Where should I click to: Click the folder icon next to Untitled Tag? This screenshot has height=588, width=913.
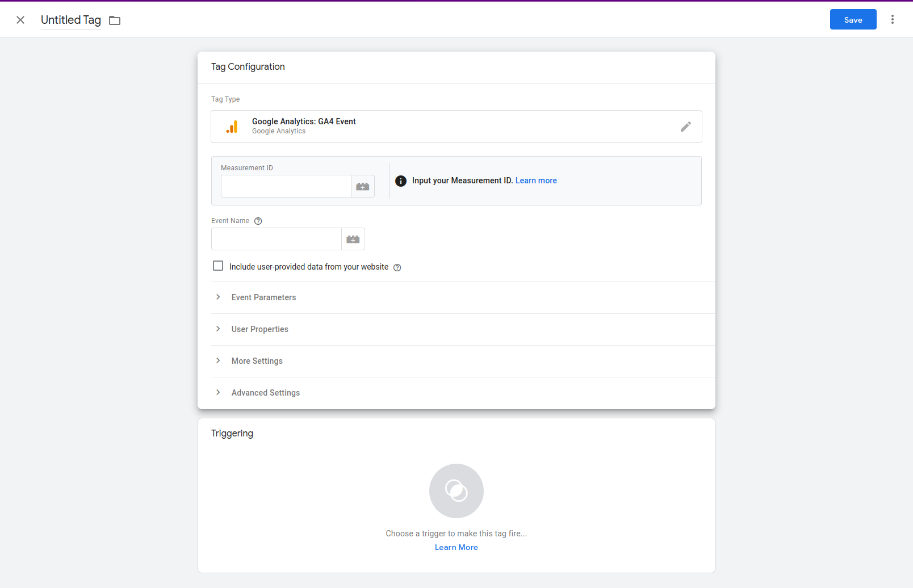(115, 20)
